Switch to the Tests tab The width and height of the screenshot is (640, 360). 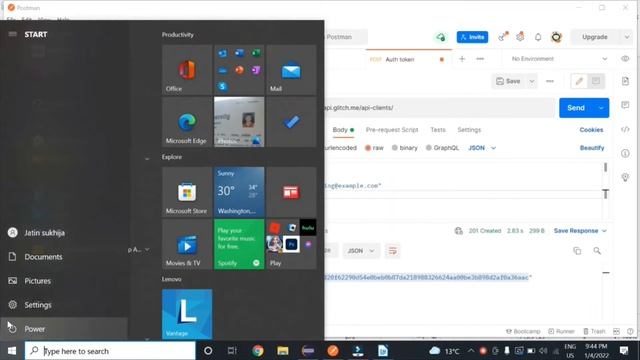[438, 130]
